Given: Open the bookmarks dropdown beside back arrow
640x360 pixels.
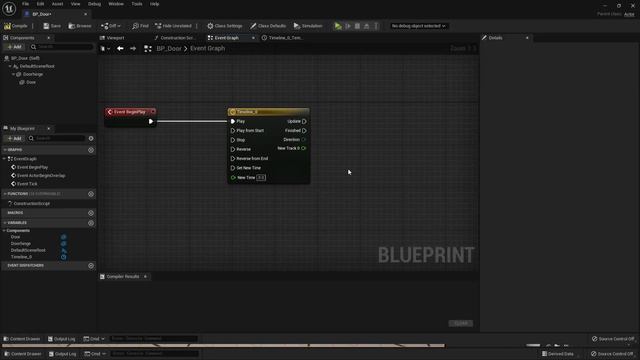Looking at the screenshot, I should (x=105, y=49).
